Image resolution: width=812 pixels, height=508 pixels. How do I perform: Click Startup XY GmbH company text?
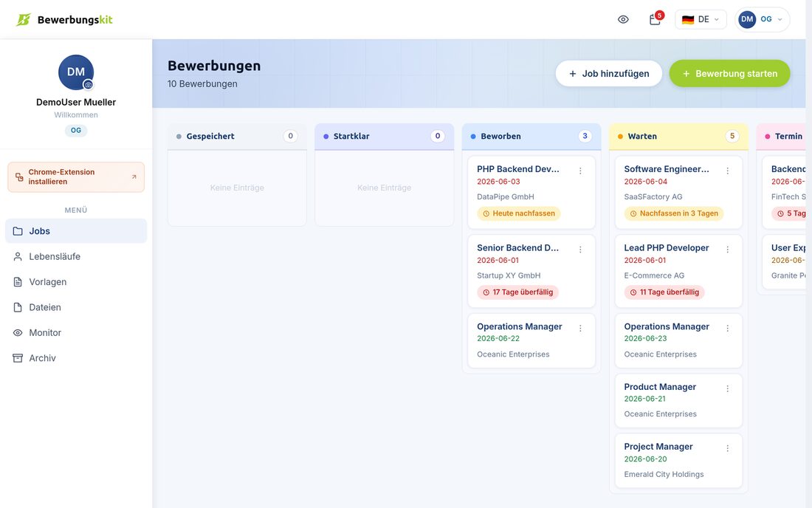pyautogui.click(x=509, y=275)
